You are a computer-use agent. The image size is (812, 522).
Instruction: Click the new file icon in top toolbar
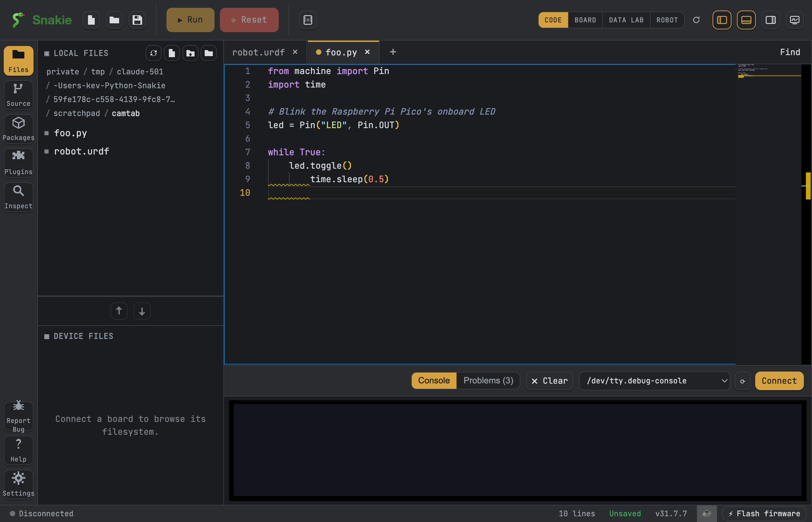click(x=91, y=20)
